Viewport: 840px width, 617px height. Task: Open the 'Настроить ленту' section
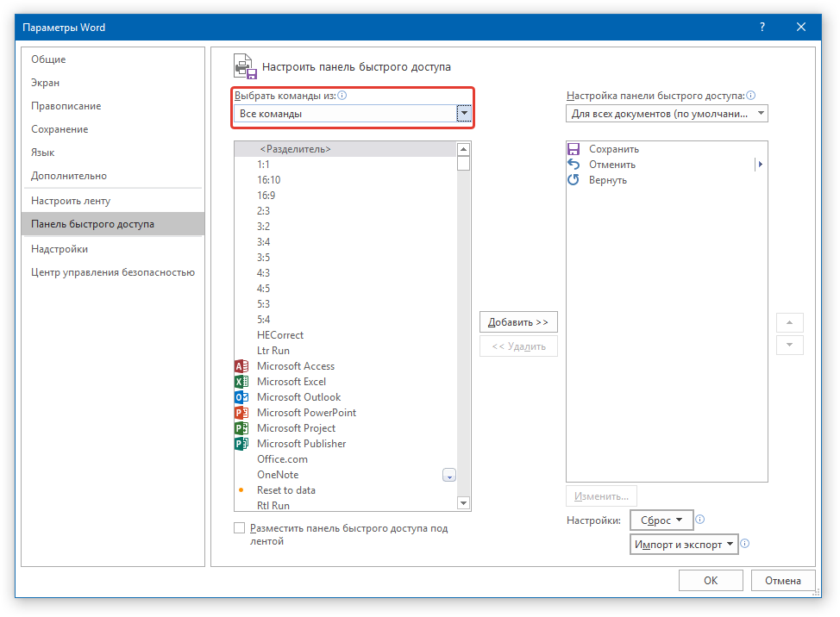[71, 201]
